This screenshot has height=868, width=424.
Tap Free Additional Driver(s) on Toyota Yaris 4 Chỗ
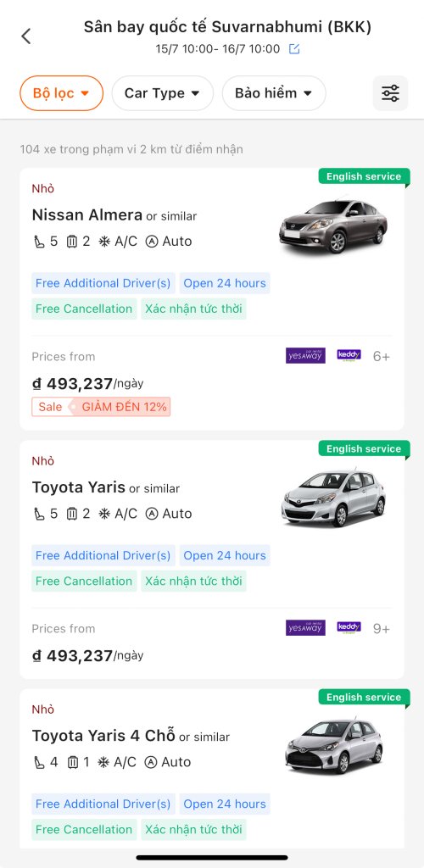point(103,804)
